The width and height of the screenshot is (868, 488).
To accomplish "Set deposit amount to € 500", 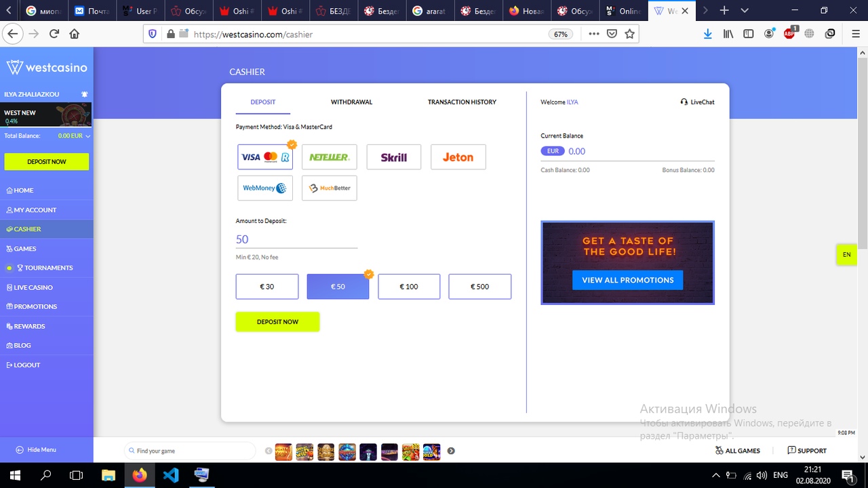I will 480,287.
